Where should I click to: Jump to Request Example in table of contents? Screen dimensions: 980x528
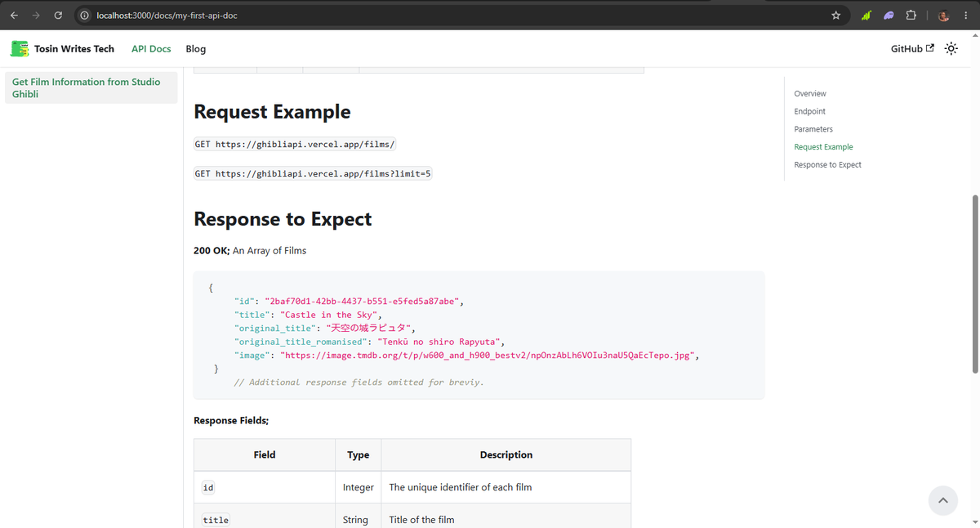click(x=823, y=147)
